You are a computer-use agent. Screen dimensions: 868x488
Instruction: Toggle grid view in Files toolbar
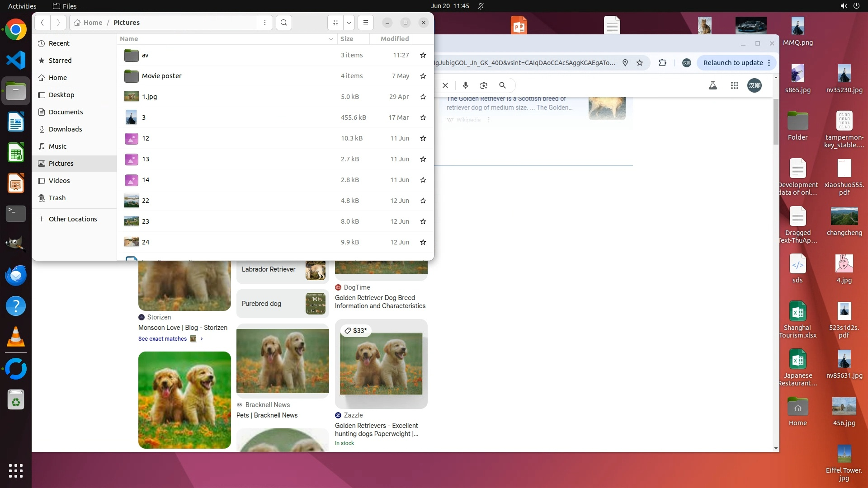pyautogui.click(x=335, y=23)
